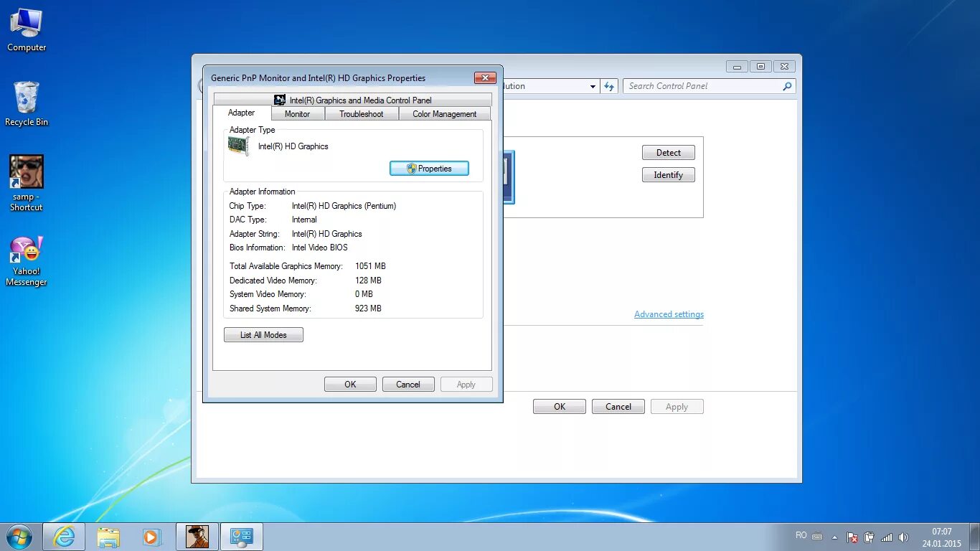Click the adapter Properties button
This screenshot has width=980, height=551.
point(429,169)
